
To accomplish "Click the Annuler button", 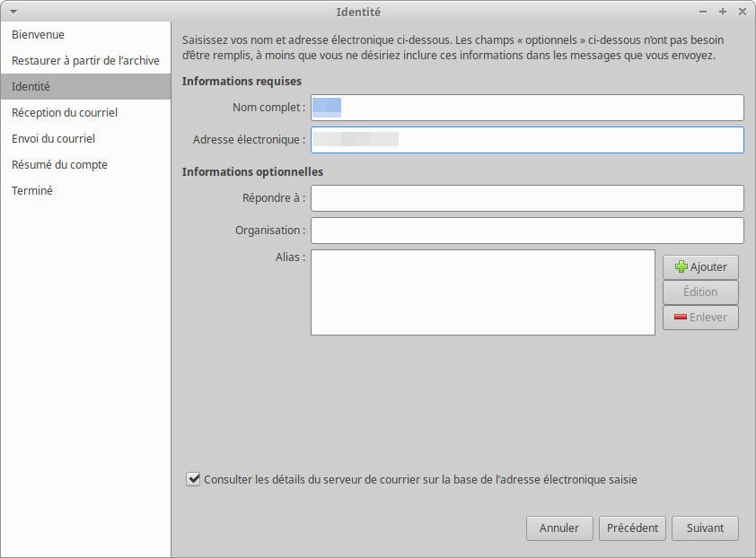I will click(558, 528).
